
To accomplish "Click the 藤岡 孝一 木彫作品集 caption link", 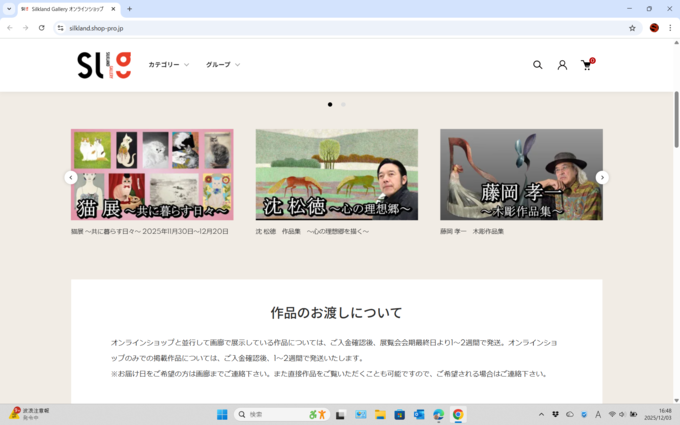I will coord(472,232).
